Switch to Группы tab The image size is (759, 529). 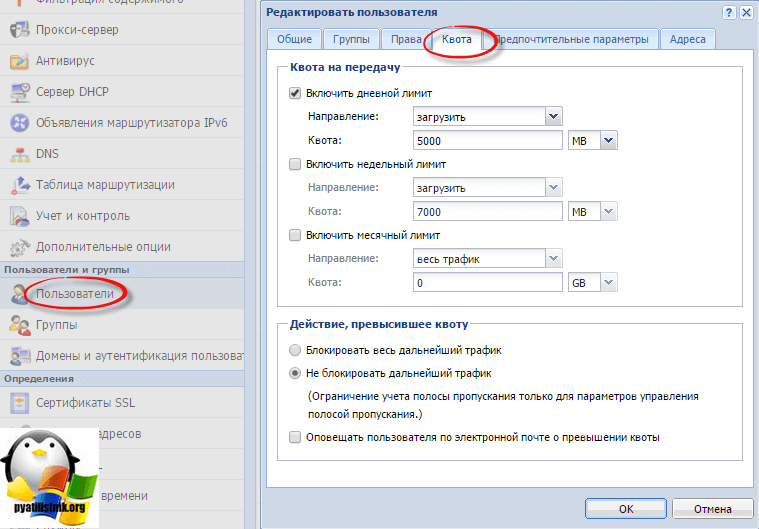pos(351,39)
